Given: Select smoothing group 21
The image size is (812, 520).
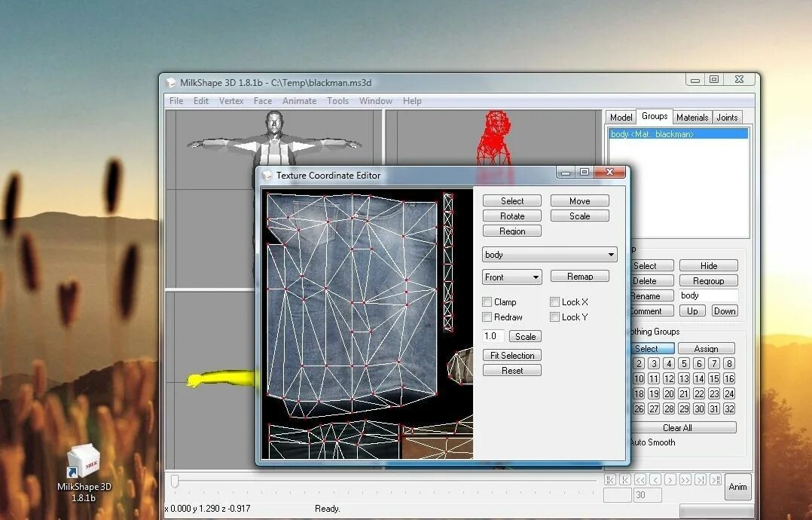Looking at the screenshot, I should [684, 393].
